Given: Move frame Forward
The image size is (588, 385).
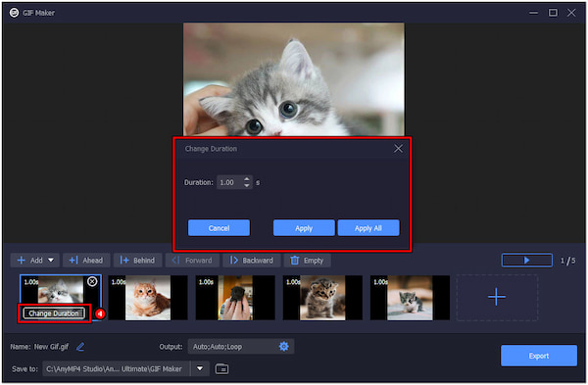Looking at the screenshot, I should (192, 261).
